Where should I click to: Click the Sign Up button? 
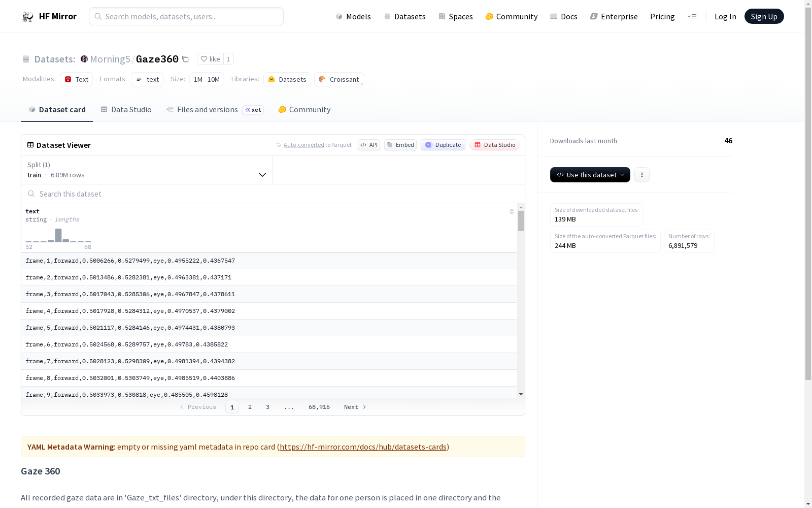coord(764,16)
